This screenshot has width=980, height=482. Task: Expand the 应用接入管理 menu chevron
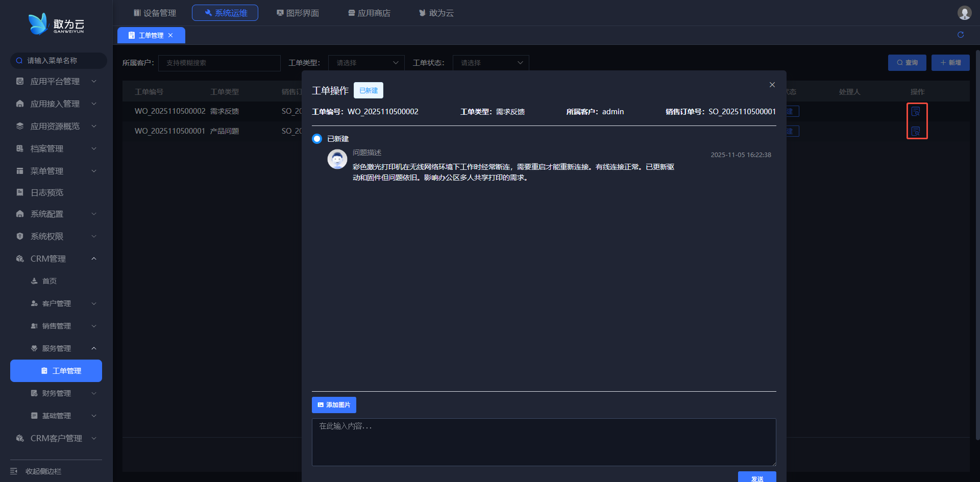click(94, 104)
